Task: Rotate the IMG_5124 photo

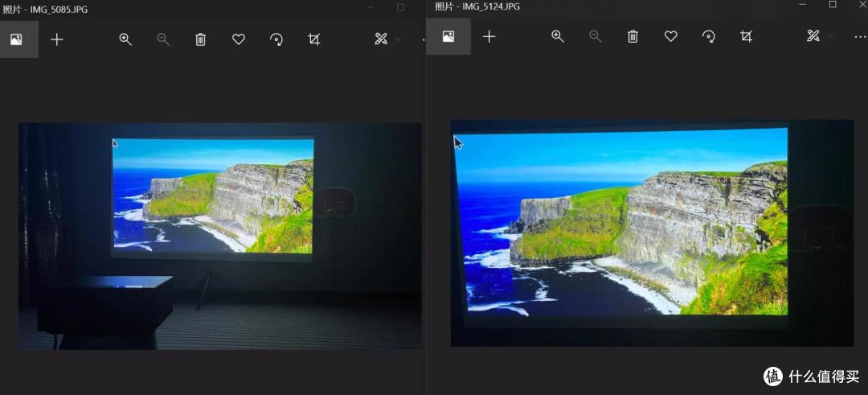Action: (709, 36)
